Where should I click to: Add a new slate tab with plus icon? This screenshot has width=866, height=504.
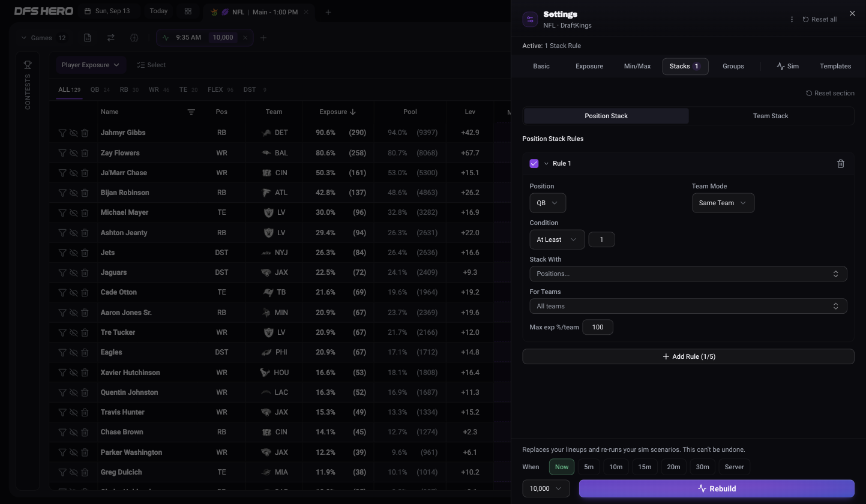328,12
